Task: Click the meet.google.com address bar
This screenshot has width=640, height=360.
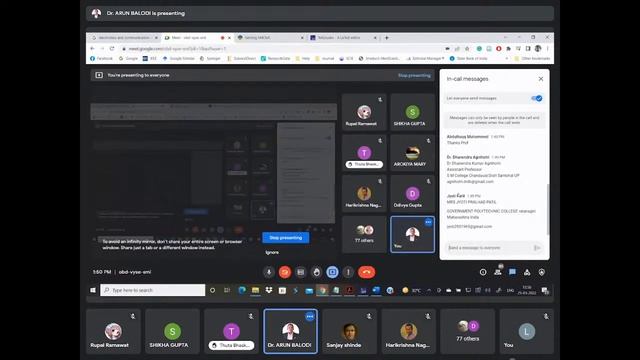Action: pos(282,49)
